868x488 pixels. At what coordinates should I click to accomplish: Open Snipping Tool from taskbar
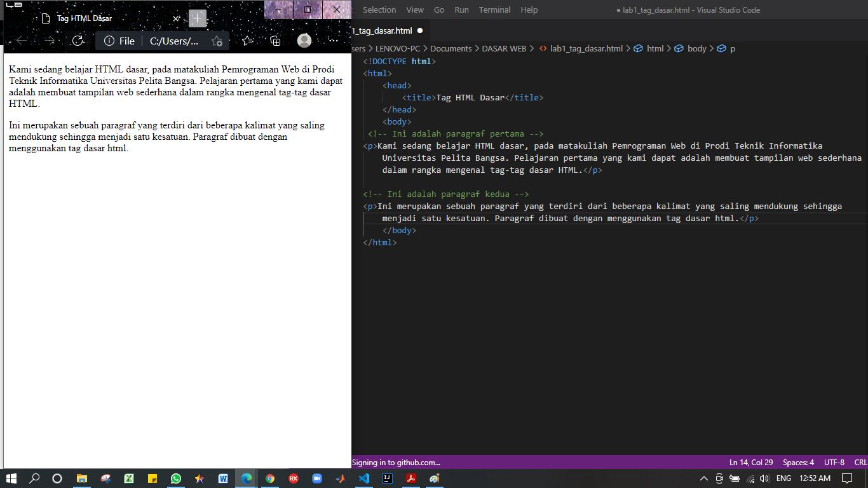pyautogui.click(x=105, y=478)
